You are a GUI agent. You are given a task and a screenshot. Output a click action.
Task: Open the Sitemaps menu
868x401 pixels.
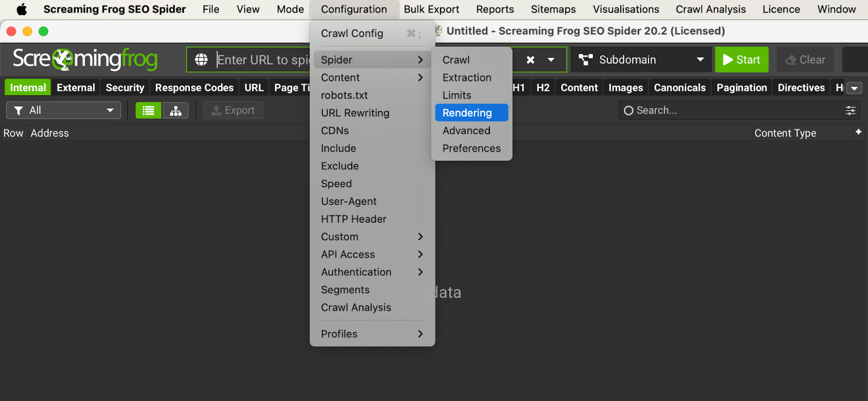pyautogui.click(x=553, y=9)
